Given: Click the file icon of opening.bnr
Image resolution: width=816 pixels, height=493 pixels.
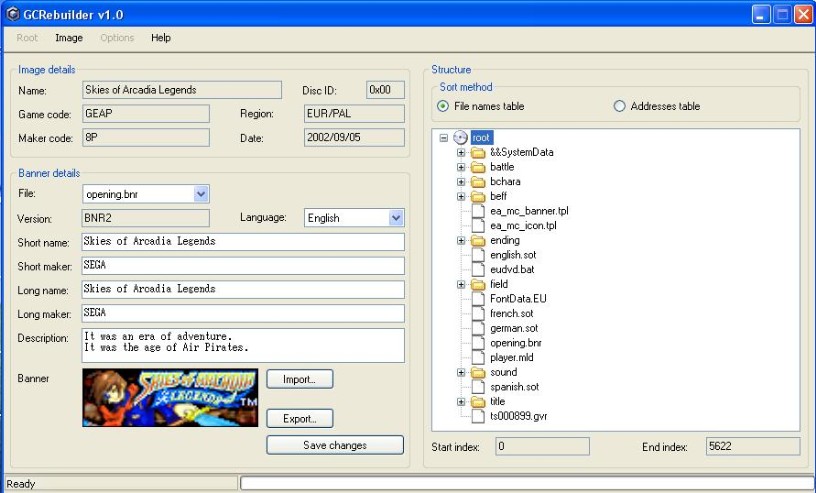Looking at the screenshot, I should click(x=478, y=343).
